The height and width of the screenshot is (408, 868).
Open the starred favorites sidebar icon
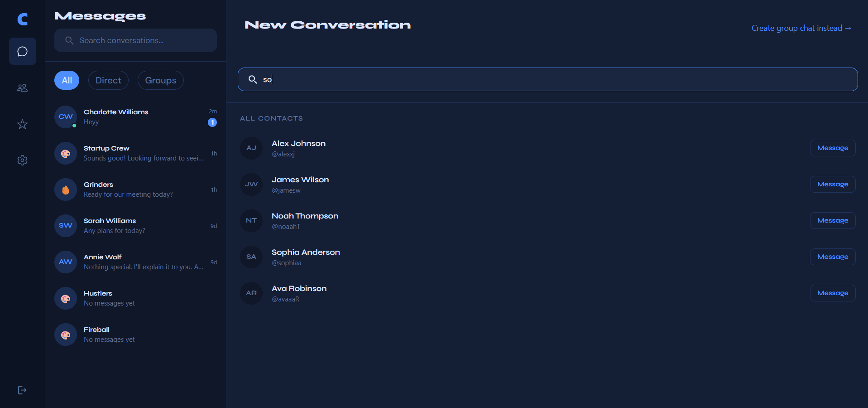(x=23, y=124)
